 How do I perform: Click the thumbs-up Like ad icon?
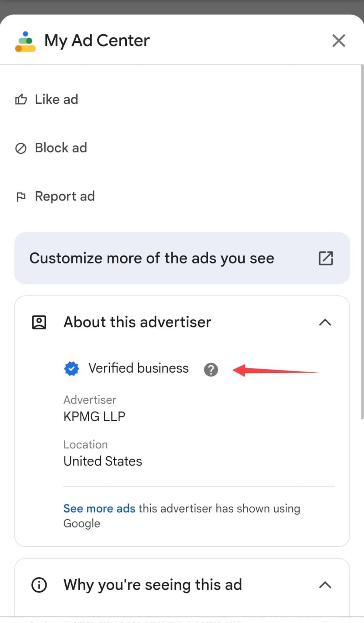(21, 99)
